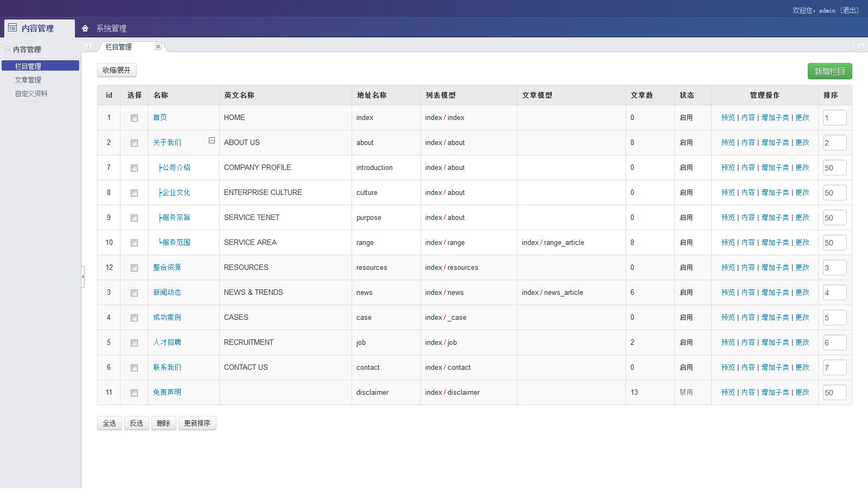The height and width of the screenshot is (492, 868).
Task: Click the sort order field for 整合资源
Action: point(834,268)
